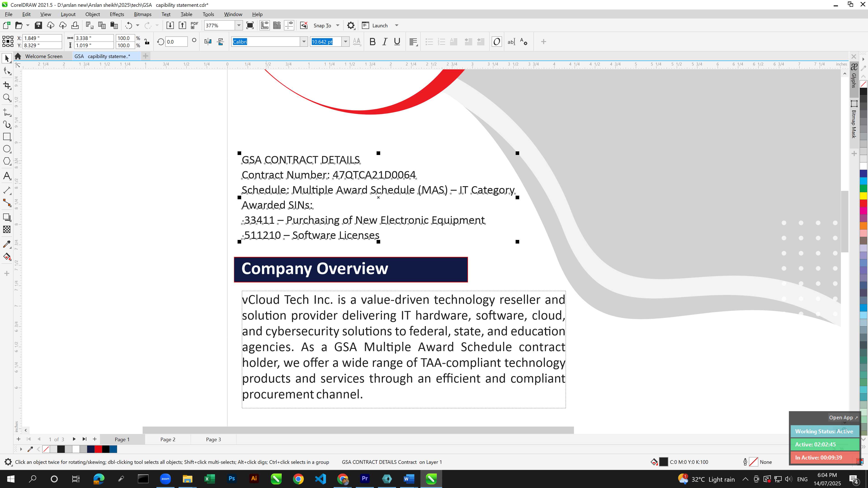Expand the font size dropdown arrow

345,42
